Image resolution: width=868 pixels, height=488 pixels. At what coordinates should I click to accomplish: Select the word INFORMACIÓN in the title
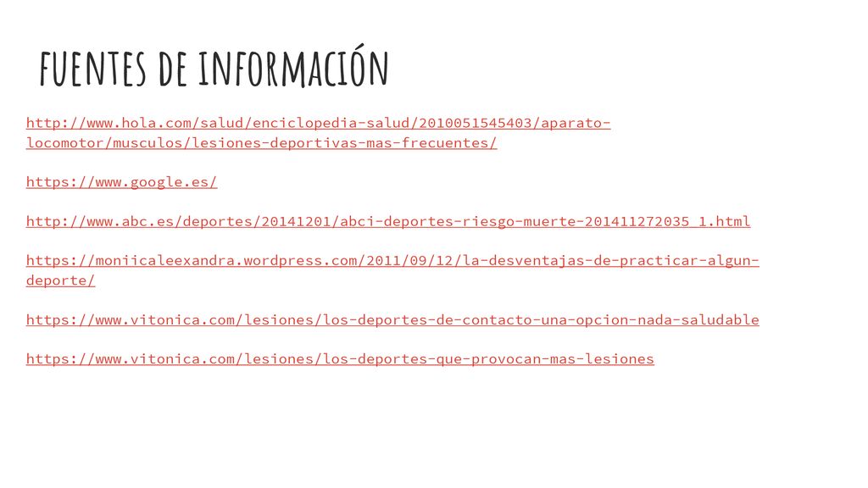pos(293,68)
